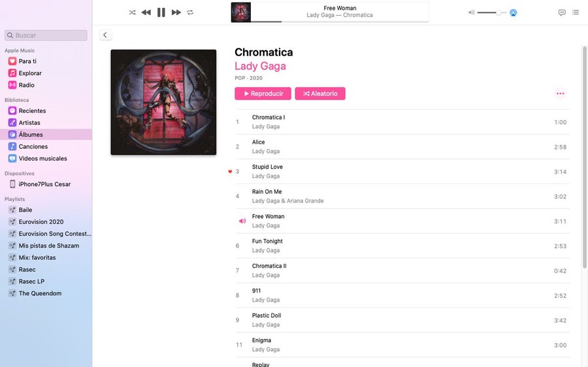The height and width of the screenshot is (367, 588).
Task: Click the Reproducir button
Action: click(x=263, y=93)
